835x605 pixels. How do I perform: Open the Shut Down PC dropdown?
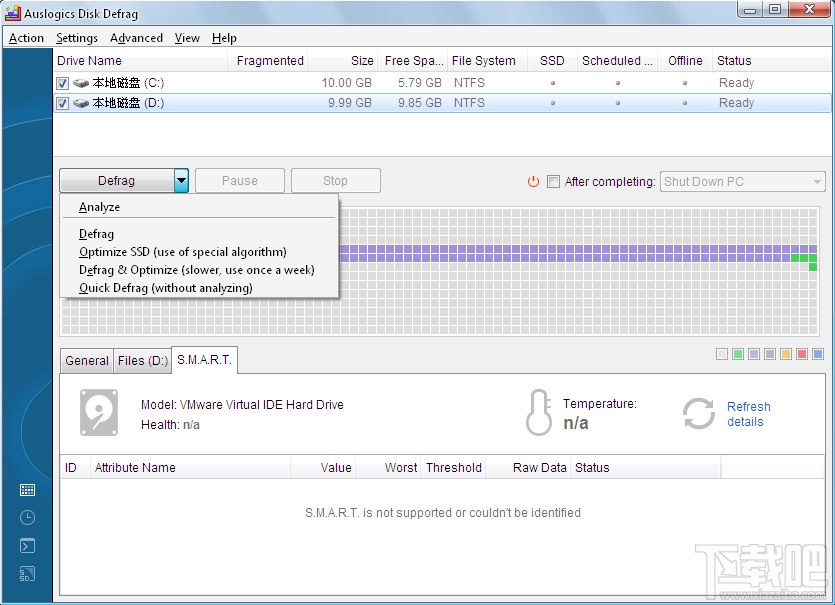pyautogui.click(x=816, y=182)
